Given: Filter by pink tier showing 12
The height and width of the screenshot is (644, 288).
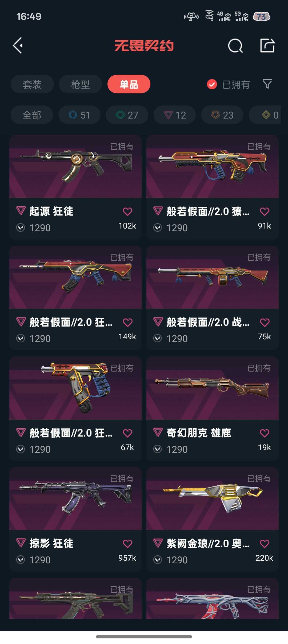Looking at the screenshot, I should tap(175, 115).
